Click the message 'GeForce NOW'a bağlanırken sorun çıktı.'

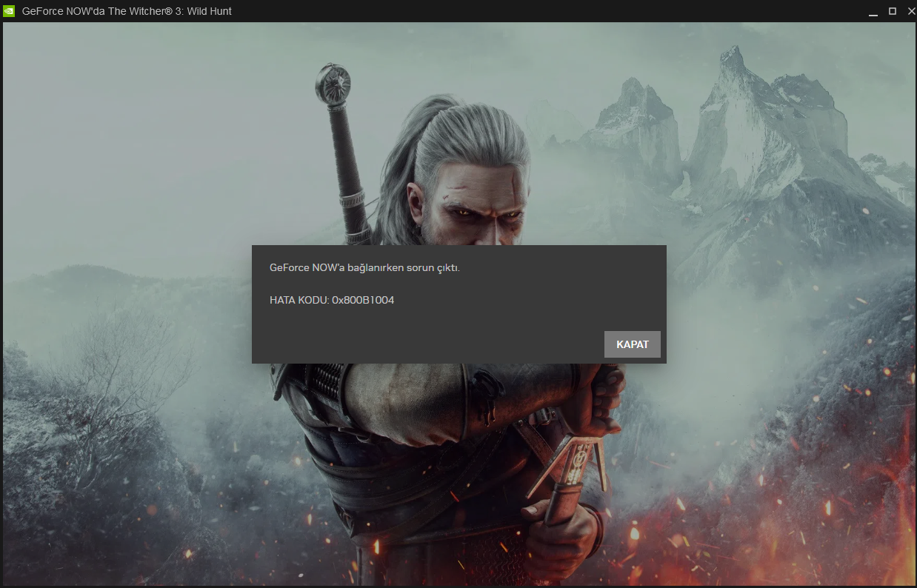[364, 268]
